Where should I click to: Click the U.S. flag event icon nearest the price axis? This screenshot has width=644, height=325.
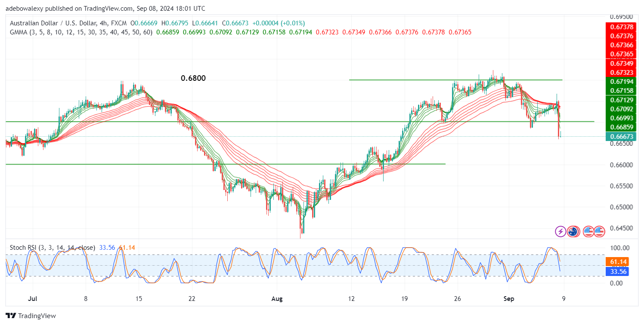click(x=599, y=232)
